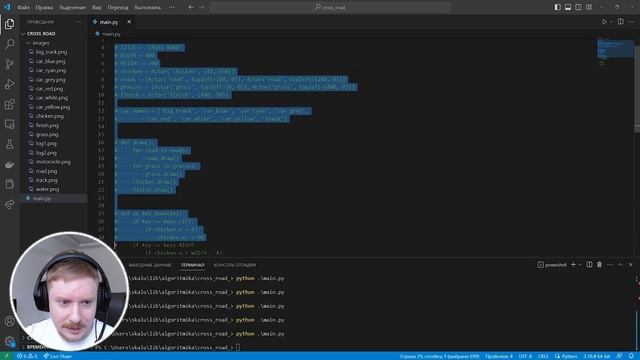Switch to the ВЫХОДНЫЕ ДАННЫЕ panel tab

tap(150, 265)
